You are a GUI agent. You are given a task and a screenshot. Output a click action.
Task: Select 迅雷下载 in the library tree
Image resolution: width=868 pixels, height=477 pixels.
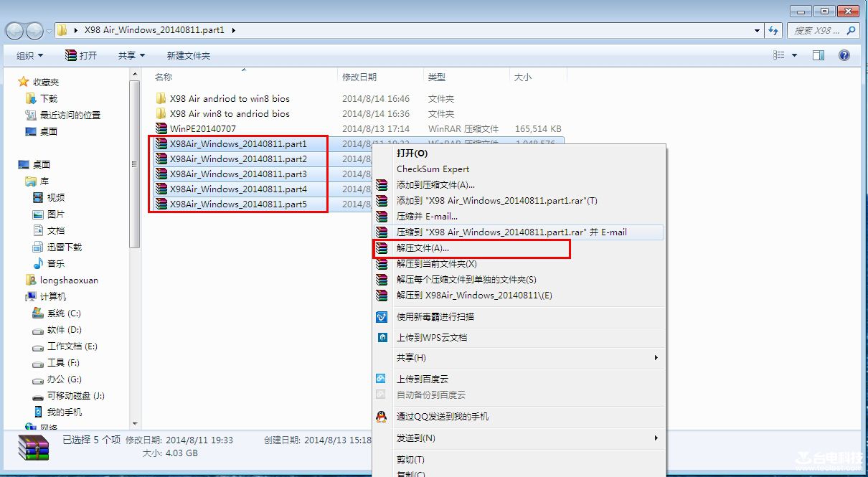pos(64,247)
